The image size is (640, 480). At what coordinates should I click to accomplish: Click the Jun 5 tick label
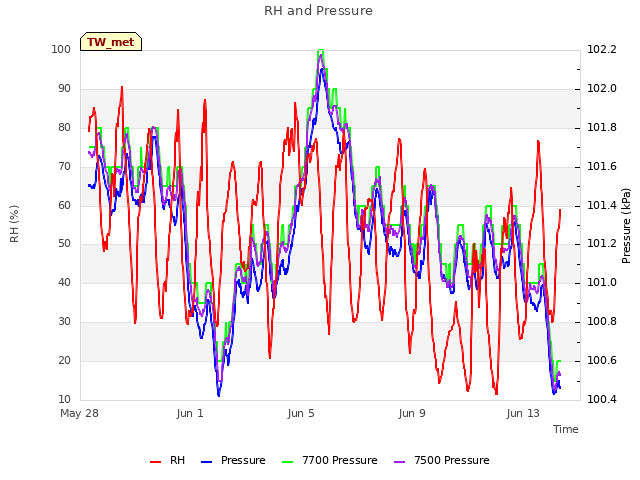[x=301, y=413]
